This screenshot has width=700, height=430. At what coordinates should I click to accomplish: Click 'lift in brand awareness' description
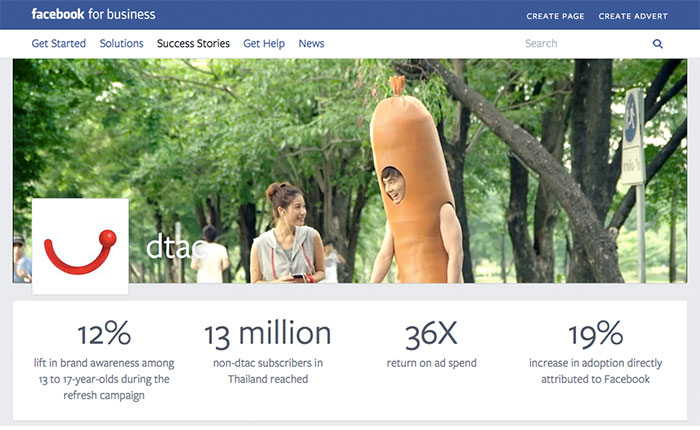pos(104,379)
